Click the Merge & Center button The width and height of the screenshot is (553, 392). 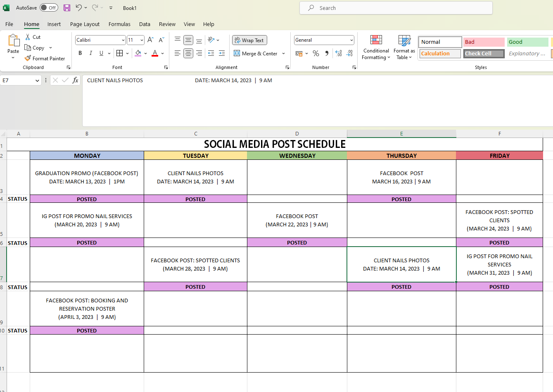coord(256,53)
